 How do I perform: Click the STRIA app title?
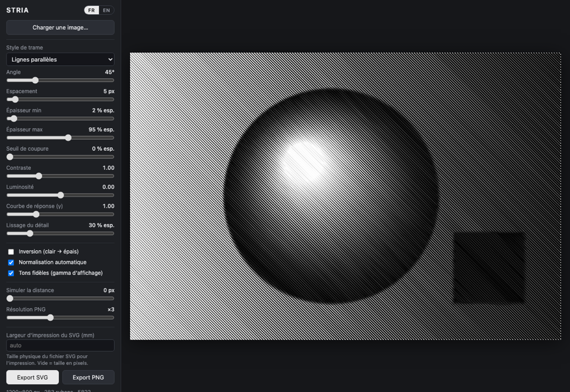pyautogui.click(x=17, y=10)
